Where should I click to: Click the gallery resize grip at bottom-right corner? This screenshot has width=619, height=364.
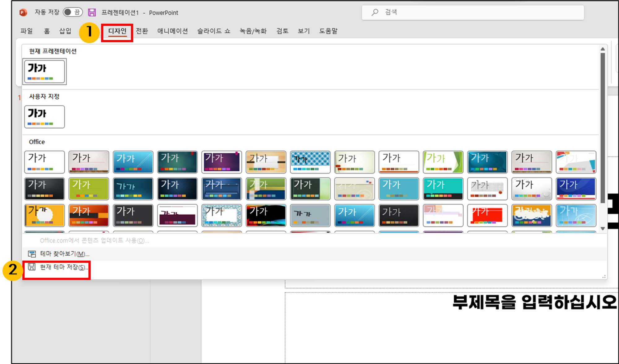click(604, 276)
